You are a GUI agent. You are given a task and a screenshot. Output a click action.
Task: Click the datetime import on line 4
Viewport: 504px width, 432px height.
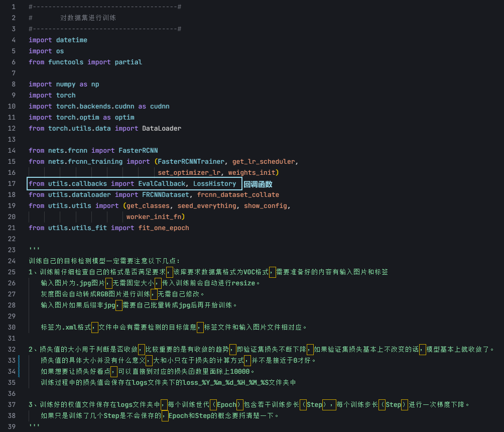coord(71,40)
